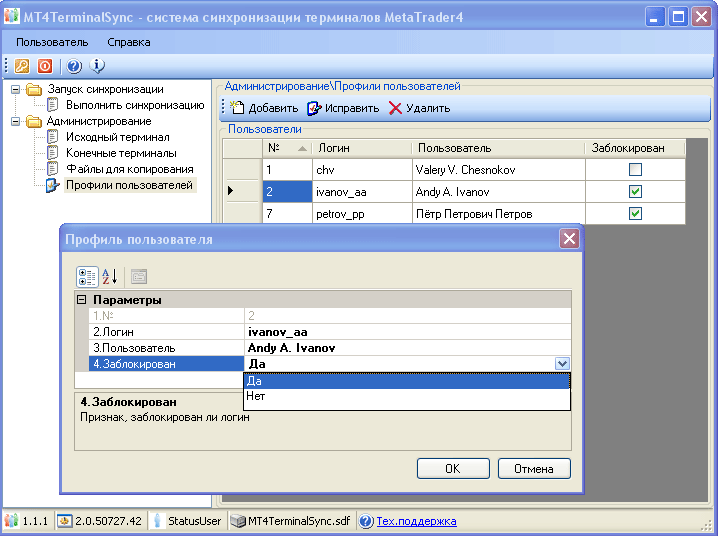Viewport: 718px width, 536px height.
Task: Click the StatusUser person icon
Action: [x=157, y=521]
